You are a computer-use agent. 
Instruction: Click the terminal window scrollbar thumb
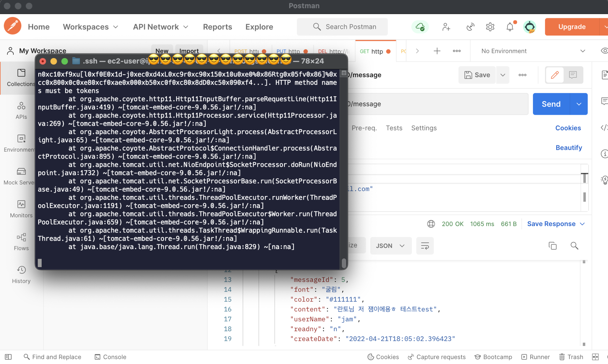click(x=344, y=263)
